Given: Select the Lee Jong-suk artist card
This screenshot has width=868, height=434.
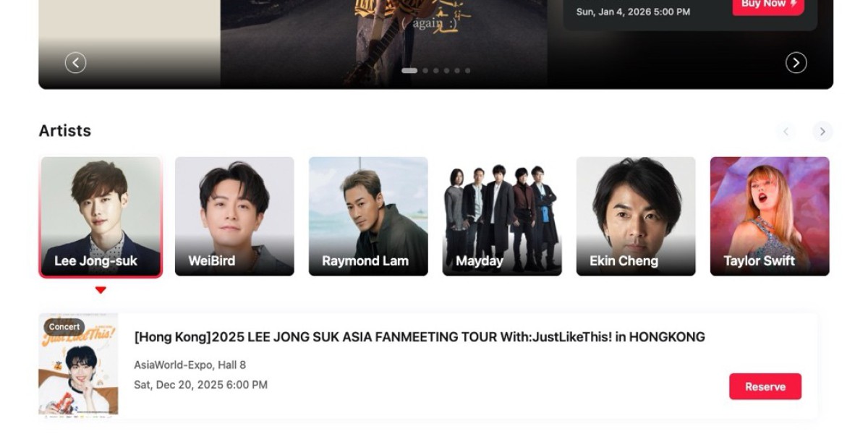Looking at the screenshot, I should [101, 217].
